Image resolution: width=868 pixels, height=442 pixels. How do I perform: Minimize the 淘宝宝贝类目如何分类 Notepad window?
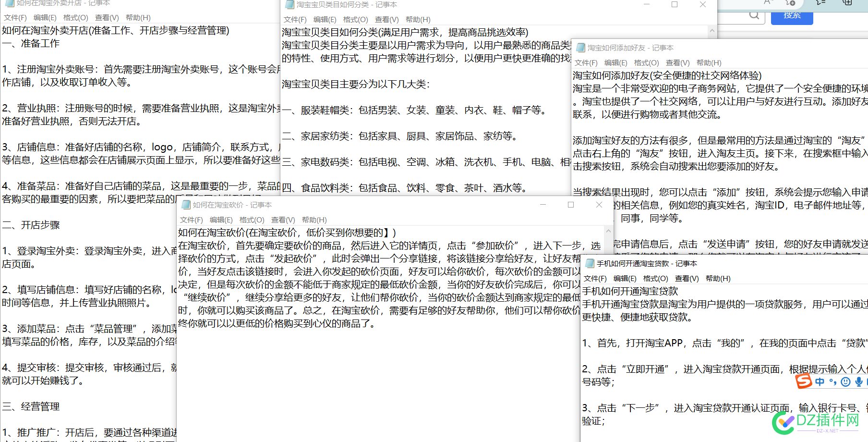(646, 5)
